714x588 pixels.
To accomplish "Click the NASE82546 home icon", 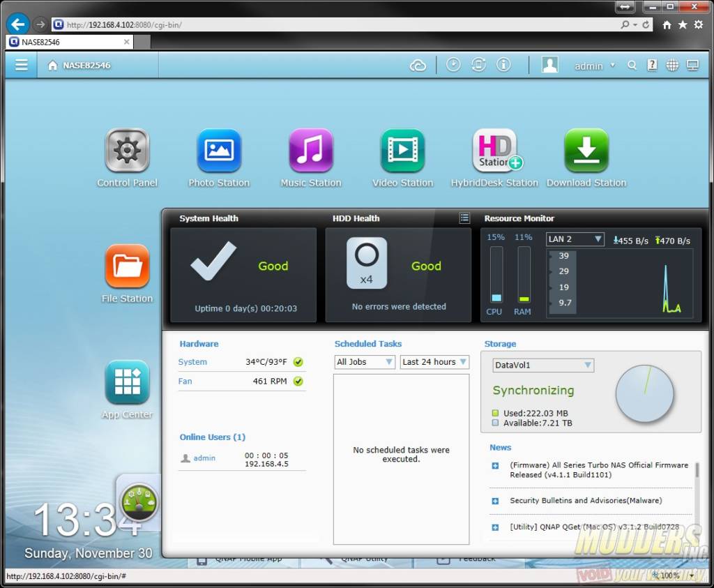I will 53,66.
